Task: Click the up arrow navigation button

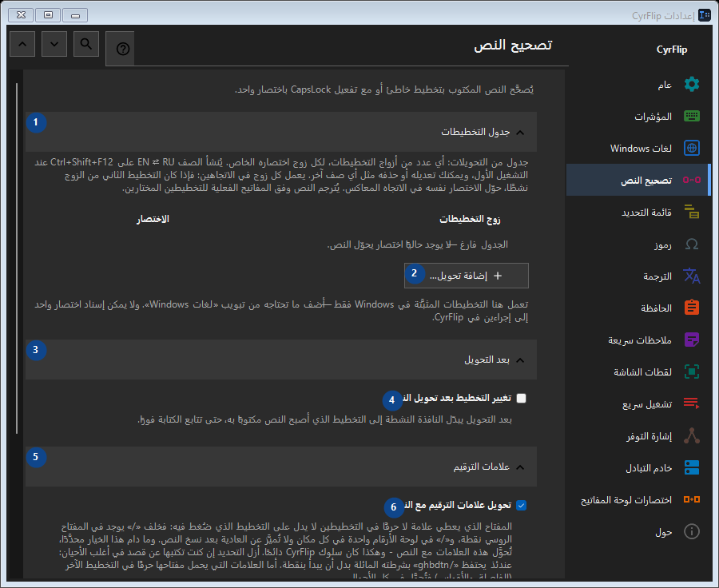Action: click(x=22, y=44)
